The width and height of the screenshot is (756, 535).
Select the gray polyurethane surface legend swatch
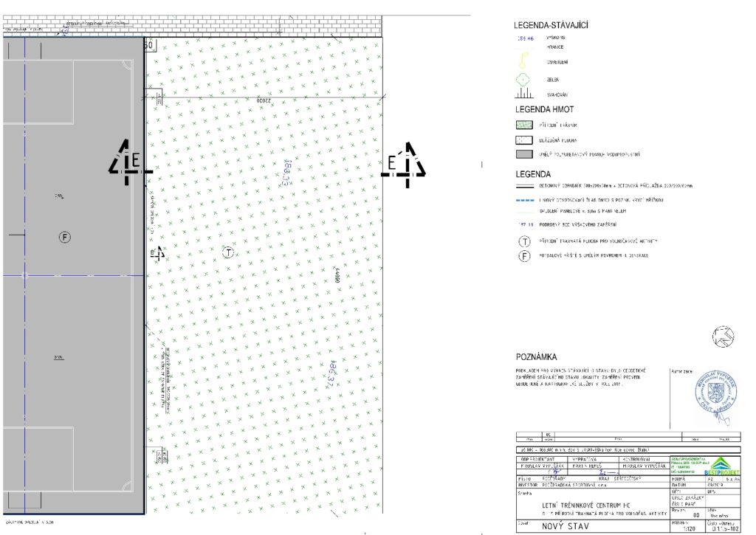(523, 153)
